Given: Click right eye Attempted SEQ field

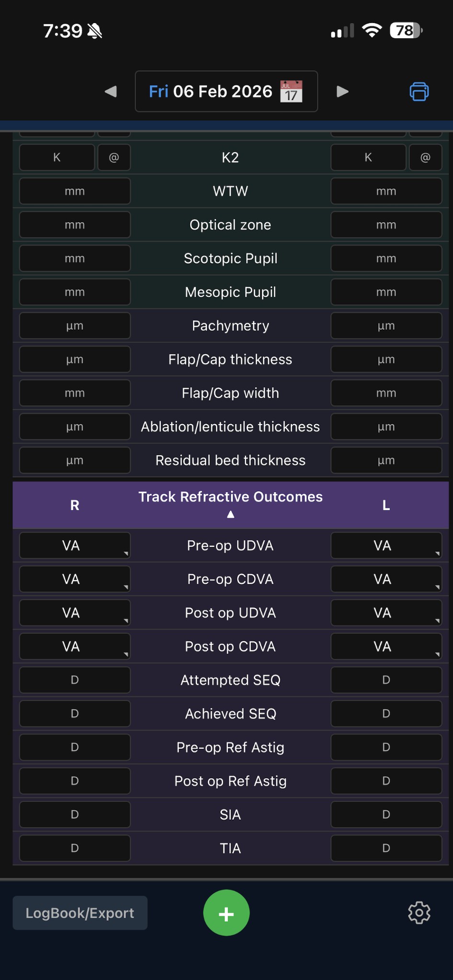Looking at the screenshot, I should click(x=74, y=679).
